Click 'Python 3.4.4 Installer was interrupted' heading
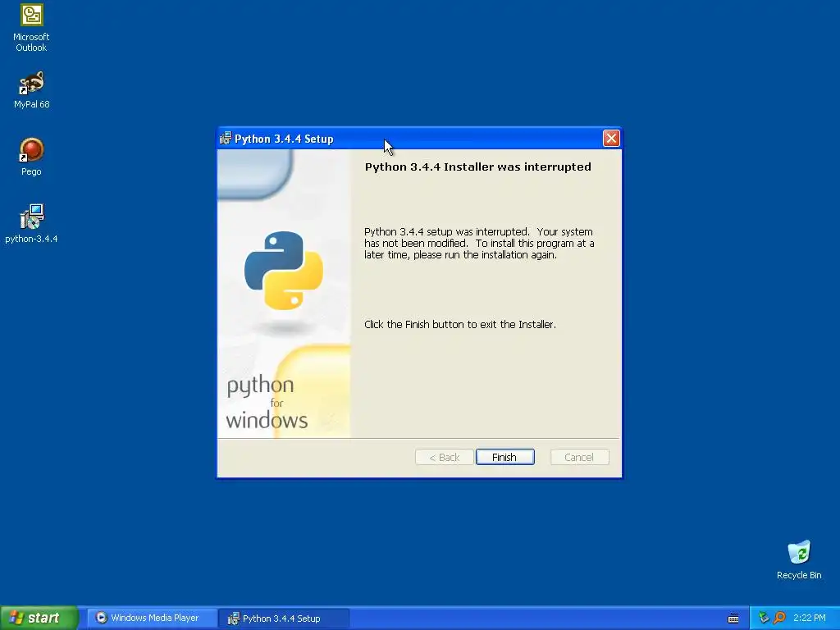 tap(478, 167)
